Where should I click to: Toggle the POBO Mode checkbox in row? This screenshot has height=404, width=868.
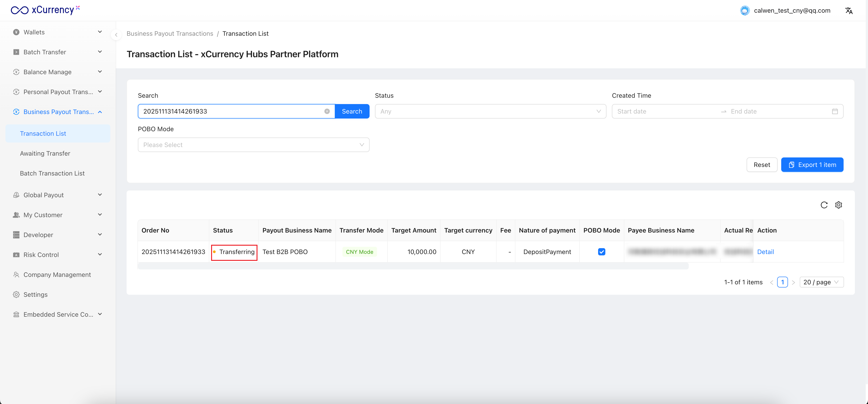[x=601, y=252]
